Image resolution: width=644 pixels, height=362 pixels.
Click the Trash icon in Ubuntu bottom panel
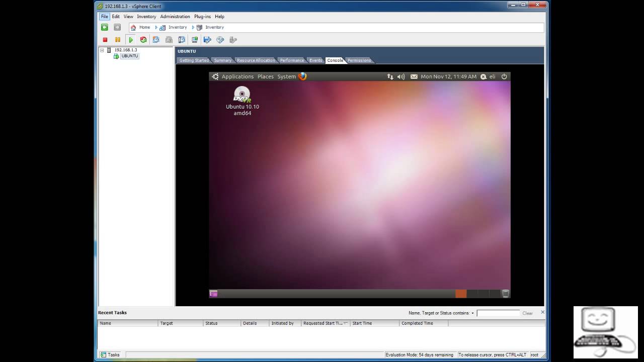click(505, 294)
